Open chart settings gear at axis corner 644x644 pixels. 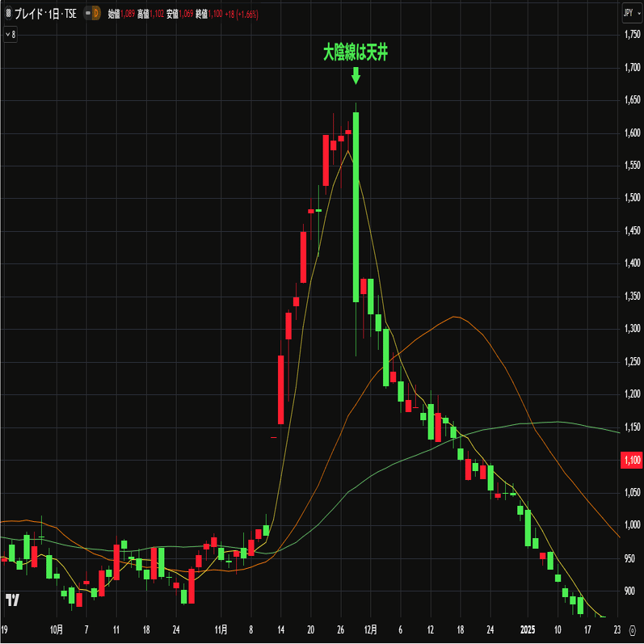click(x=632, y=630)
